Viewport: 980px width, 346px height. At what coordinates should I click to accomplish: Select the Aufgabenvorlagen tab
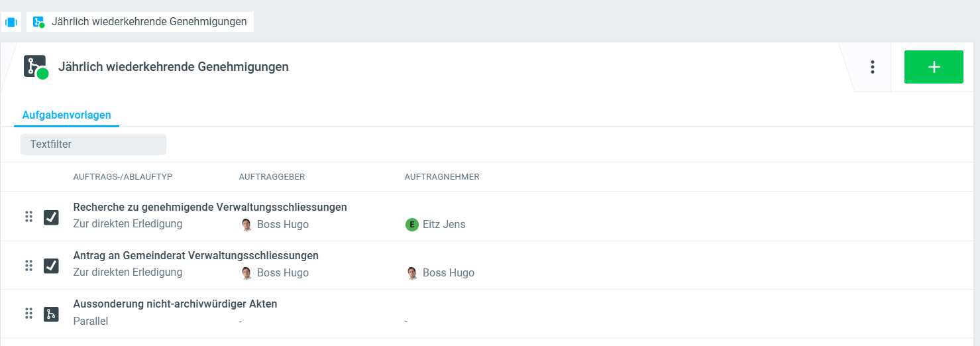[66, 115]
